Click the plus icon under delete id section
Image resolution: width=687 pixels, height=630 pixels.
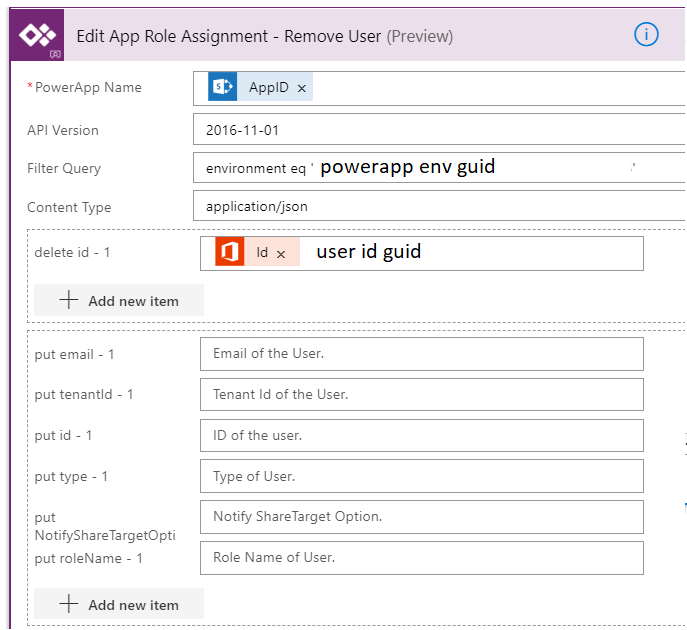tap(69, 301)
